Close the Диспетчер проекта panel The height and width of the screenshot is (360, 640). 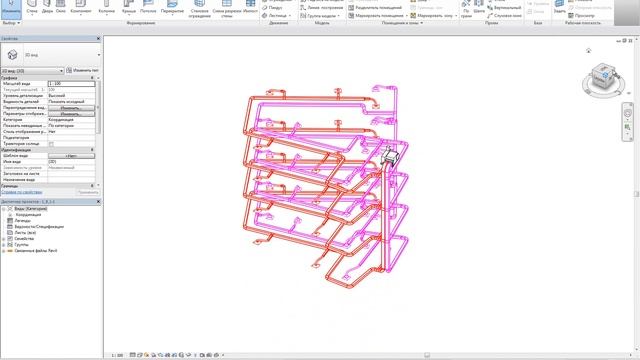(x=98, y=202)
